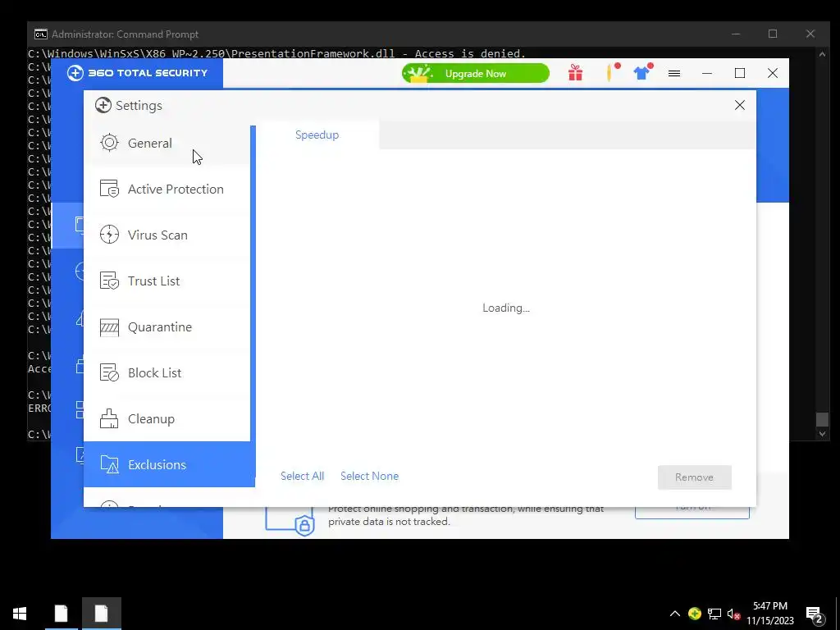Click the Exclusions folder-warning icon
840x630 pixels.
(x=109, y=464)
